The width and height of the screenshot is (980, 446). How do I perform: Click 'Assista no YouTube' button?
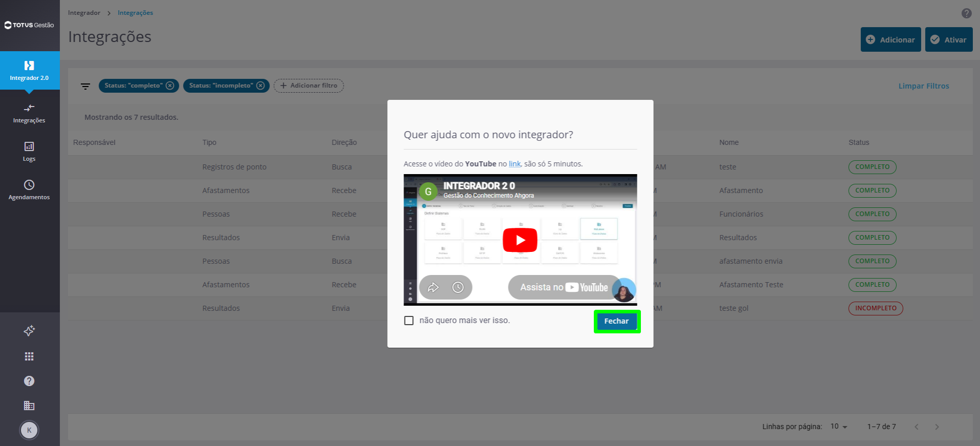(564, 287)
